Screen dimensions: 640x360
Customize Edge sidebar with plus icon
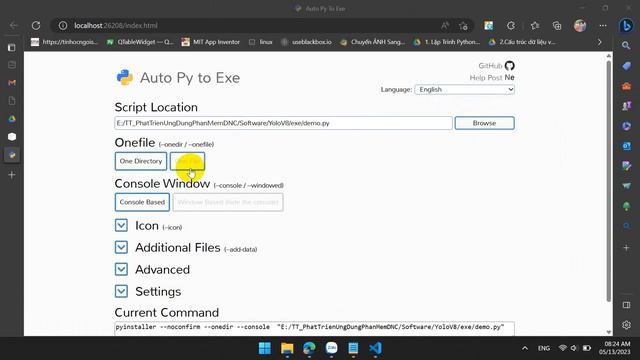coord(627,247)
